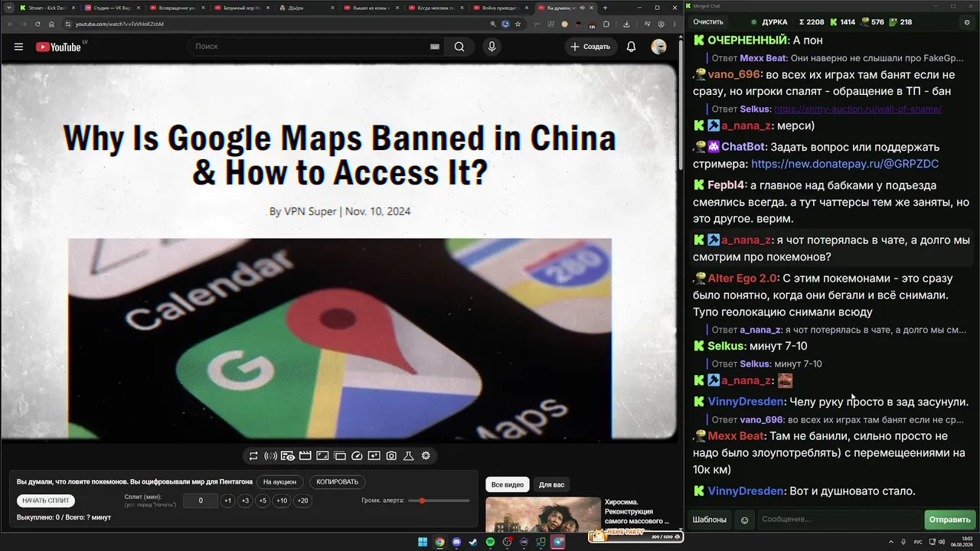The height and width of the screenshot is (551, 980).
Task: Open Steam from the taskbar
Action: point(473,543)
